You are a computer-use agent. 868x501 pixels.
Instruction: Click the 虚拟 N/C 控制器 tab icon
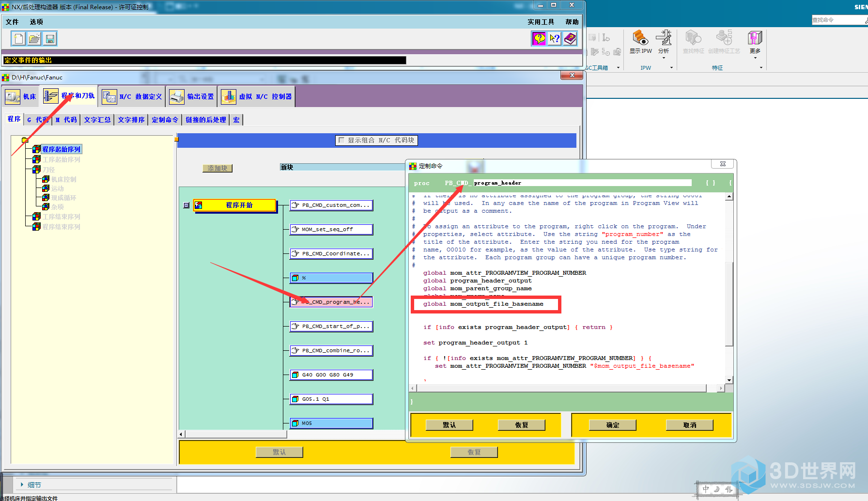point(229,96)
